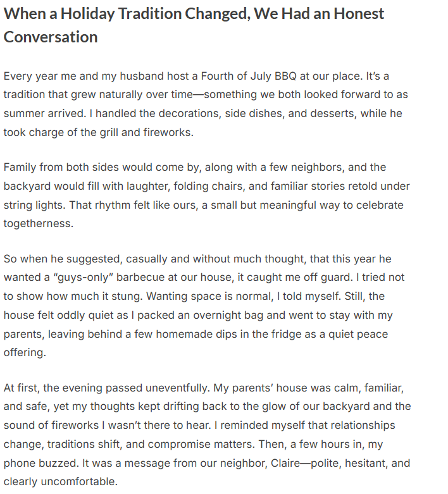Click the word "Conversation" in the title
The height and width of the screenshot is (494, 448).
tap(51, 37)
